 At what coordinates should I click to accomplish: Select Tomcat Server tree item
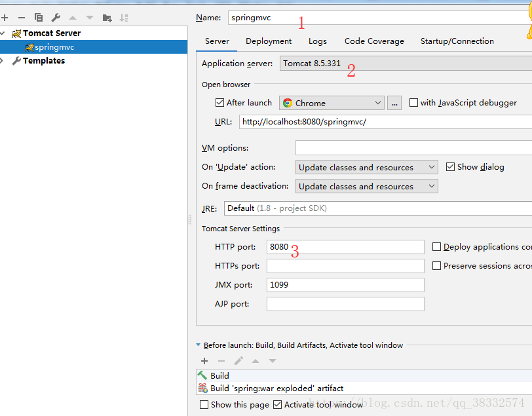click(94, 33)
